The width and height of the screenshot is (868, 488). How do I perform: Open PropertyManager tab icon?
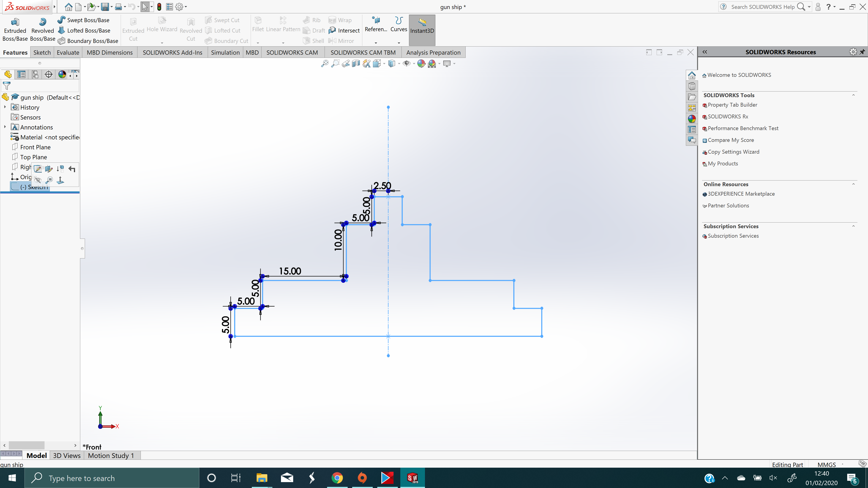pos(21,74)
